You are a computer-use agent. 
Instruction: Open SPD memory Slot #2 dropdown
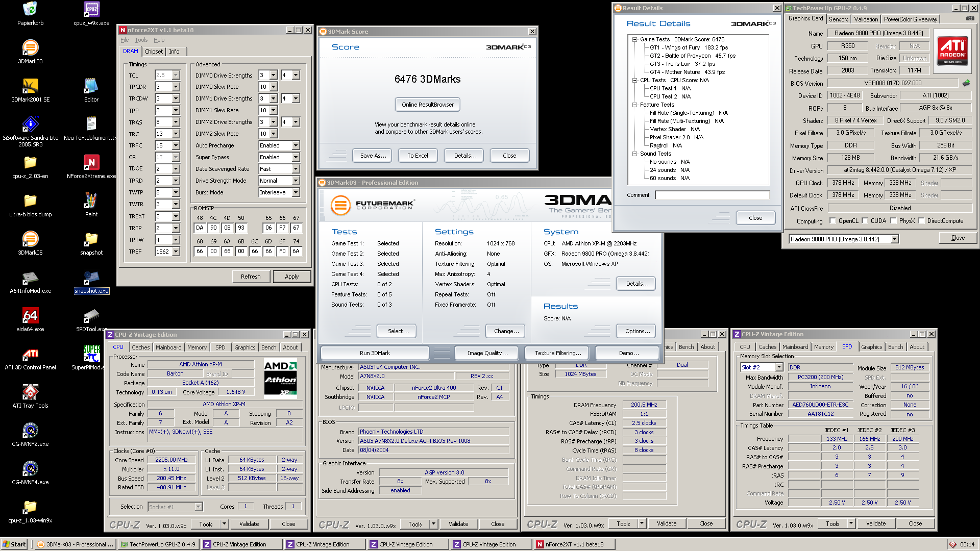[x=779, y=367]
